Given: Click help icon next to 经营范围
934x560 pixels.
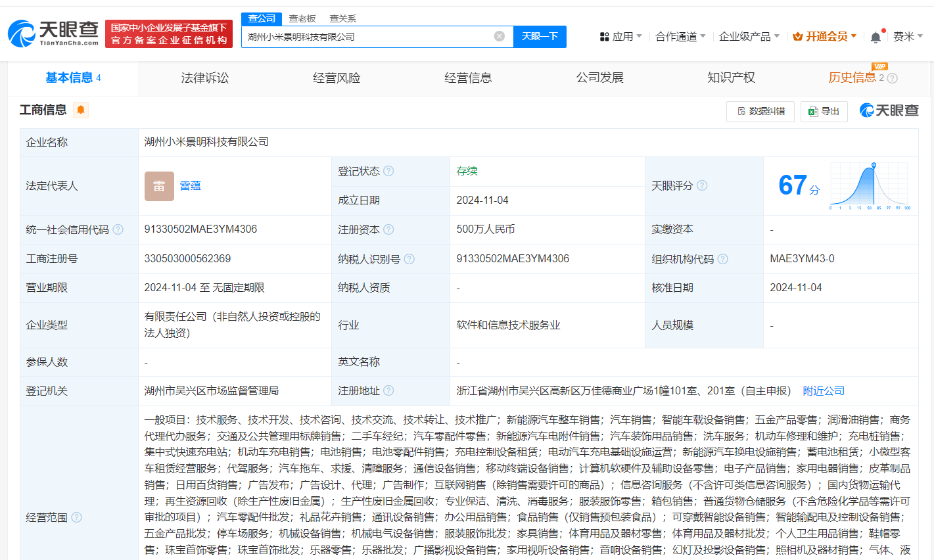Looking at the screenshot, I should tap(76, 517).
